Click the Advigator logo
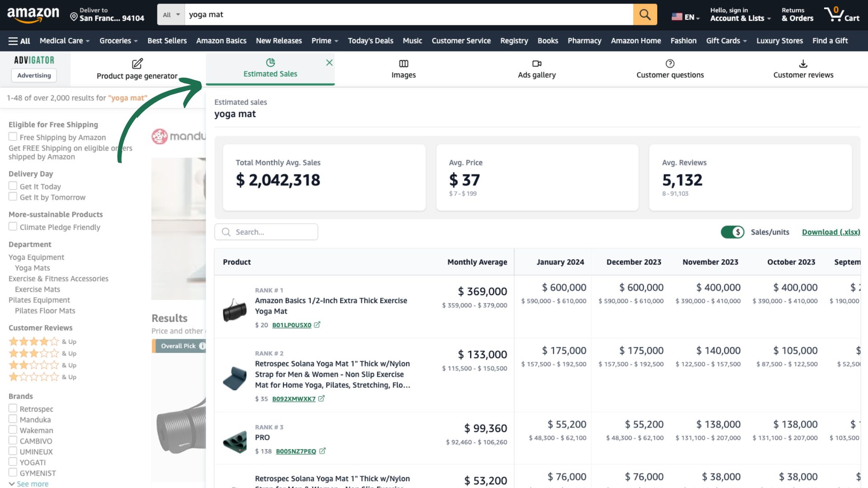This screenshot has width=868, height=488. point(34,60)
